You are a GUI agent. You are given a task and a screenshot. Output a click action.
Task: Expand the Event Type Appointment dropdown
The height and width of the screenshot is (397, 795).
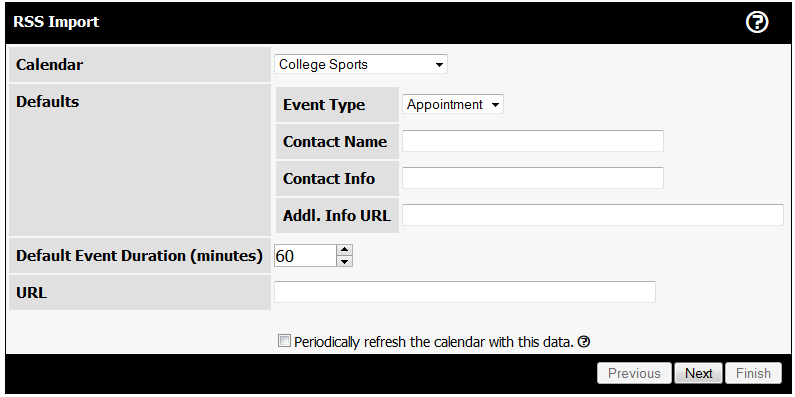tap(453, 104)
